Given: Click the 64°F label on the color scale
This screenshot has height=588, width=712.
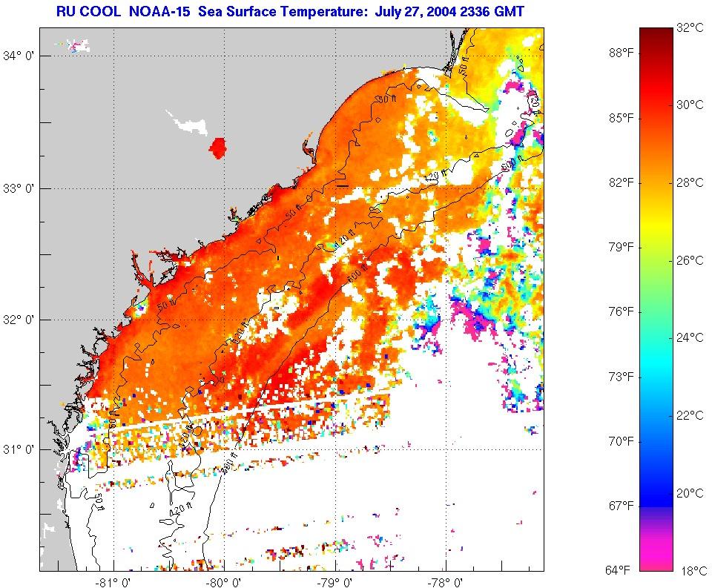Looking at the screenshot, I should [618, 570].
